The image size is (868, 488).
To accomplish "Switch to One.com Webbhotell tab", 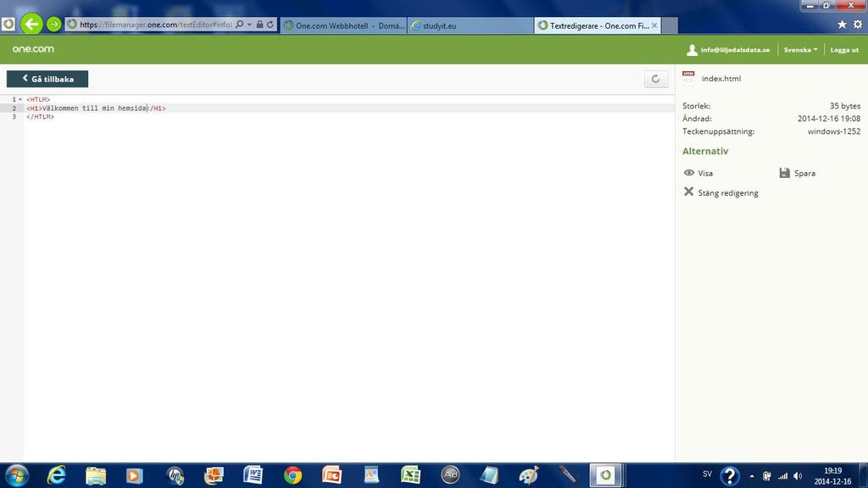I will [344, 25].
